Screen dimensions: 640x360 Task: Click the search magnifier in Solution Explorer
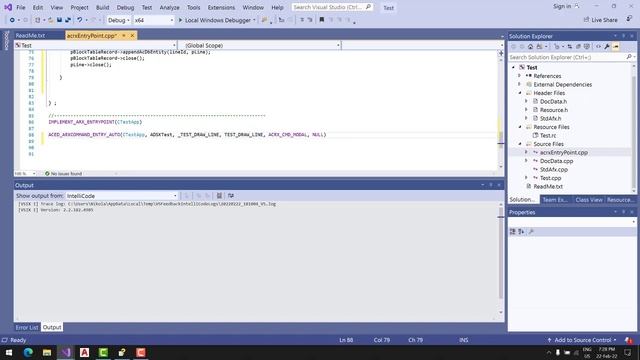(x=629, y=57)
